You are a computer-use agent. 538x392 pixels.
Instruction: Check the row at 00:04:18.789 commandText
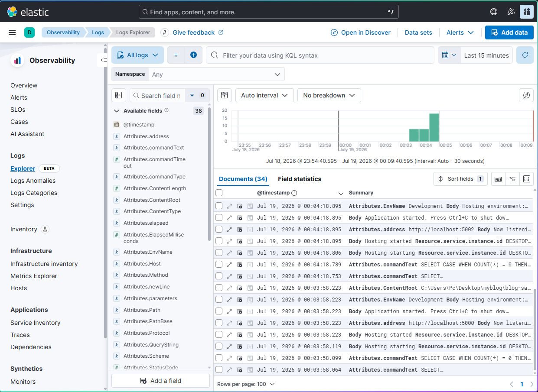(x=219, y=264)
